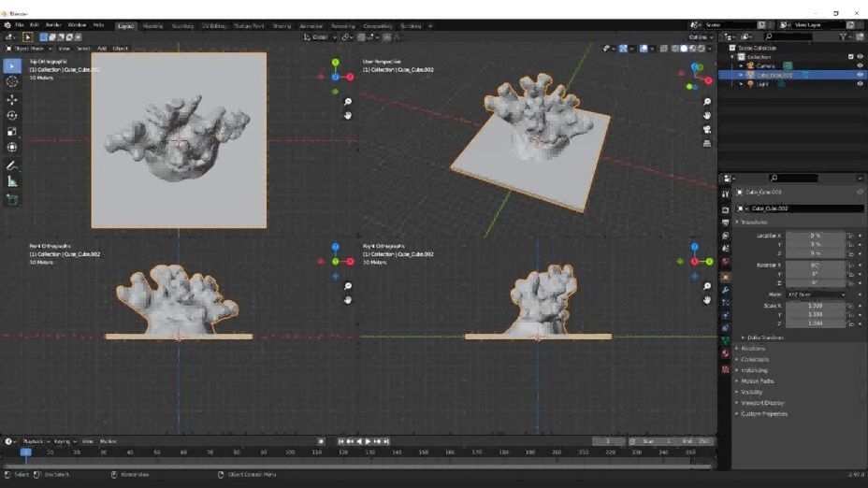Hide the Camera object in the outliner
The height and width of the screenshot is (488, 868).
[x=860, y=65]
